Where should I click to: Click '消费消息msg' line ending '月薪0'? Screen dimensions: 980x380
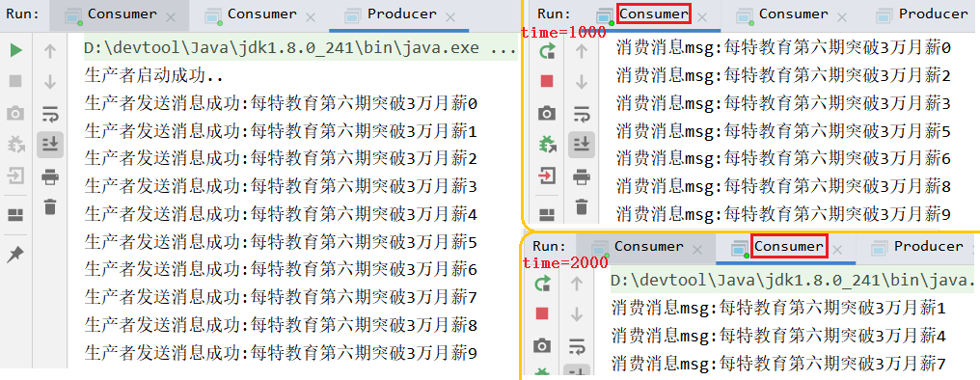click(x=784, y=47)
